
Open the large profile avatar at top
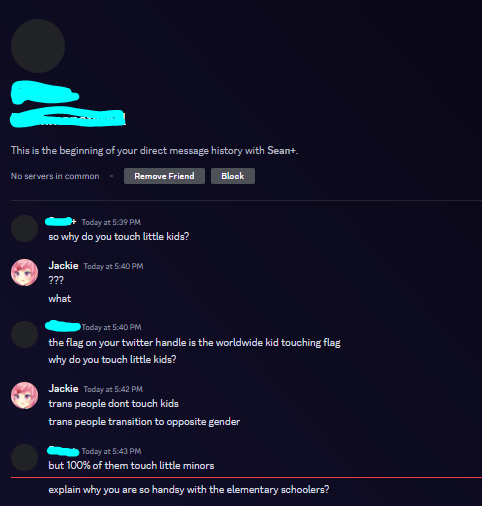click(38, 46)
